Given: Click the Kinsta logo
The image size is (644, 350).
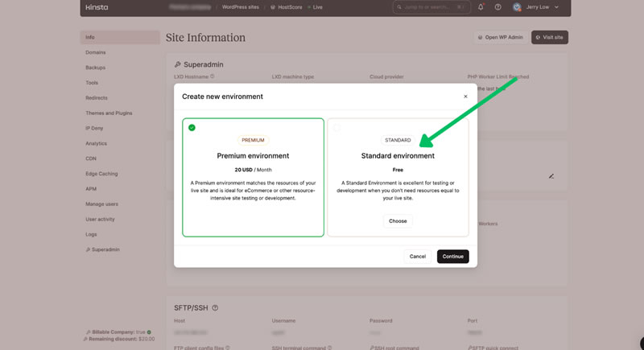Looking at the screenshot, I should point(97,7).
